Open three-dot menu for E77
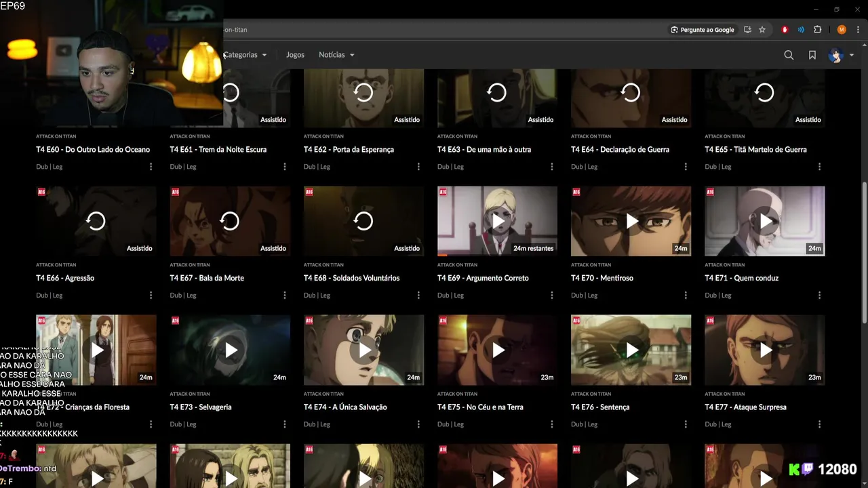This screenshot has height=488, width=868. [x=819, y=424]
